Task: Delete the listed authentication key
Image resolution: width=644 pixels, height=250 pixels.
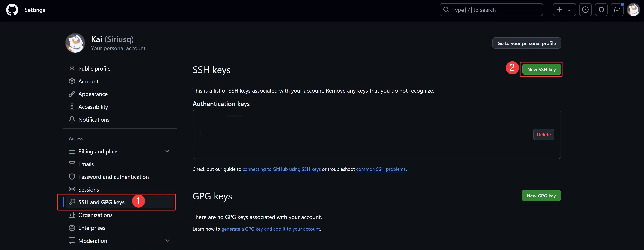Action: (x=544, y=134)
